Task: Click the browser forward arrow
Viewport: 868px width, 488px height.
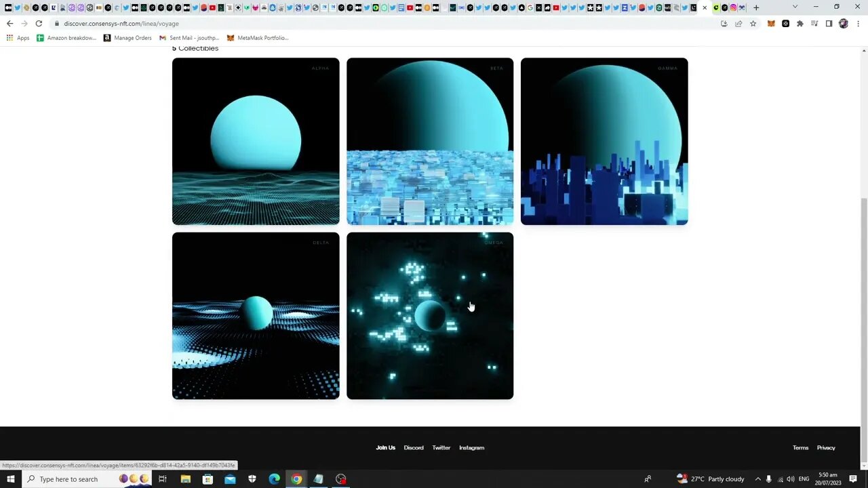Action: coord(24,23)
